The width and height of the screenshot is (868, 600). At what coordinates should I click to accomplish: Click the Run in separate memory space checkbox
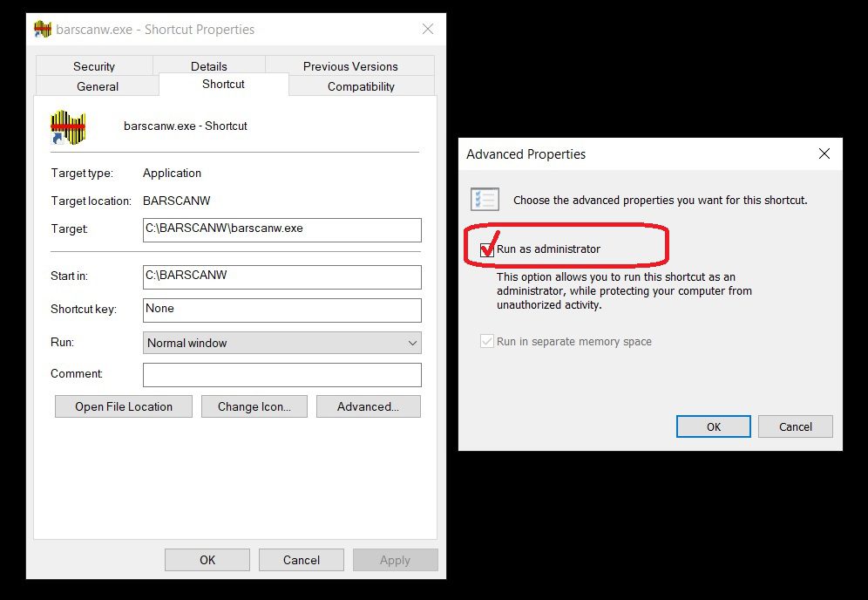pos(487,341)
